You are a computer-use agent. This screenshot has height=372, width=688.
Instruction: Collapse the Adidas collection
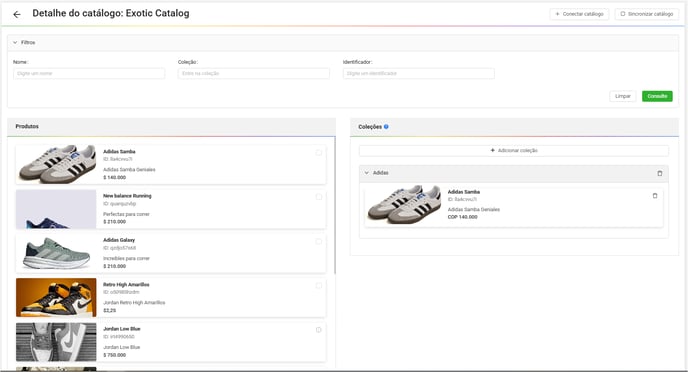366,173
